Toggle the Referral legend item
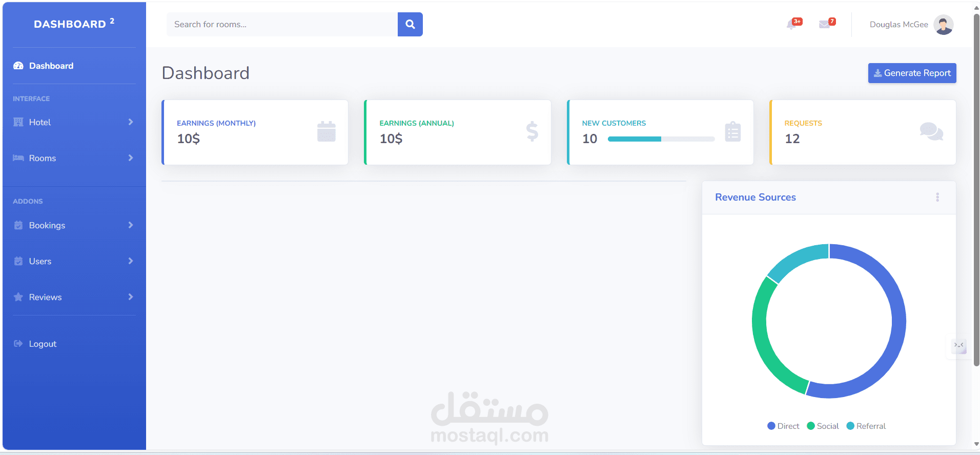This screenshot has height=455, width=980. pos(866,426)
